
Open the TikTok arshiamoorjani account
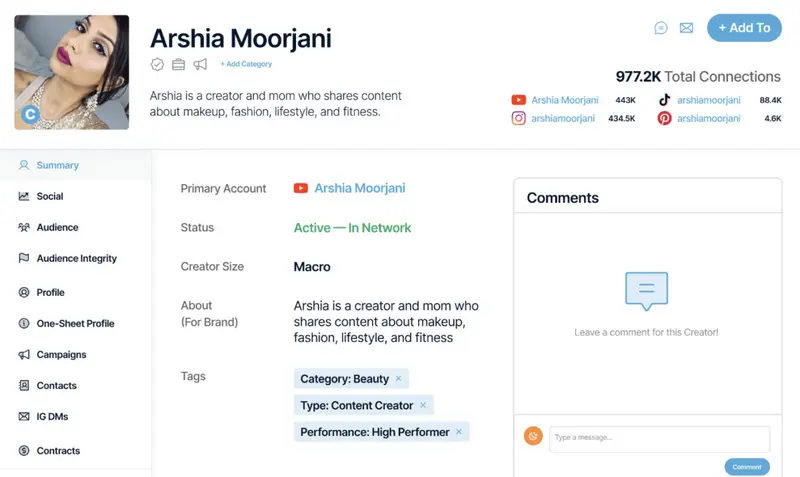click(708, 100)
